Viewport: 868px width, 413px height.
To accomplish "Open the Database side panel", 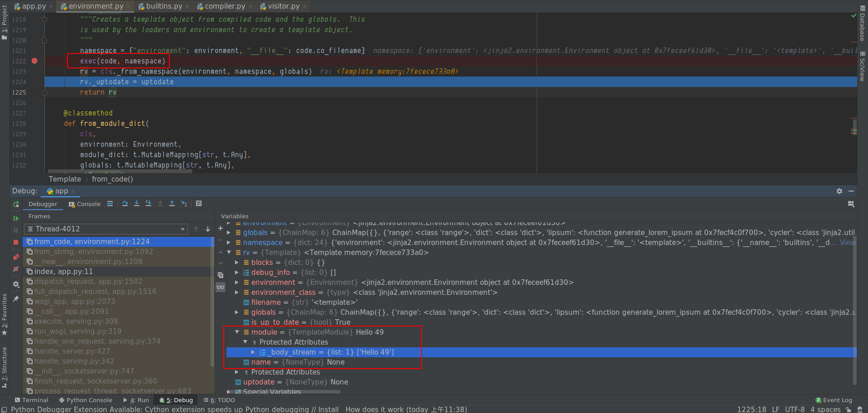I will coord(863,24).
